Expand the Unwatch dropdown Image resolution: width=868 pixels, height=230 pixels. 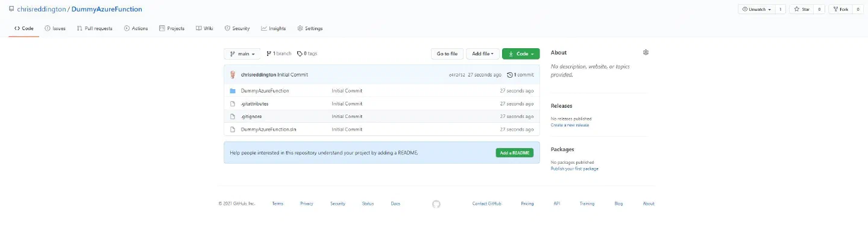click(x=756, y=9)
